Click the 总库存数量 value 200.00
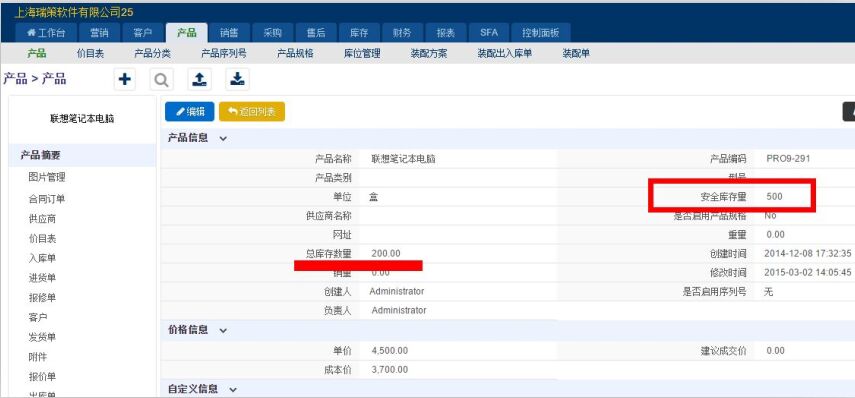Screen dimensions: 855x398 (386, 253)
